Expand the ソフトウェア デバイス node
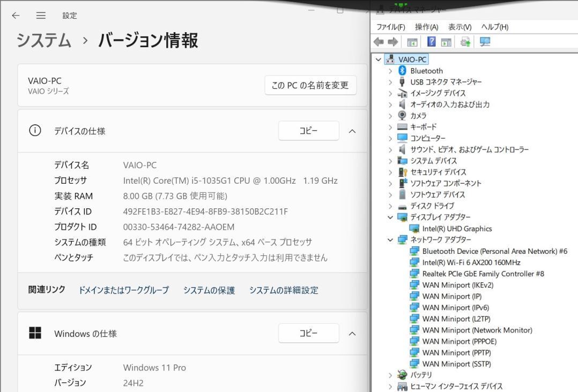This screenshot has height=392, width=578. click(390, 195)
